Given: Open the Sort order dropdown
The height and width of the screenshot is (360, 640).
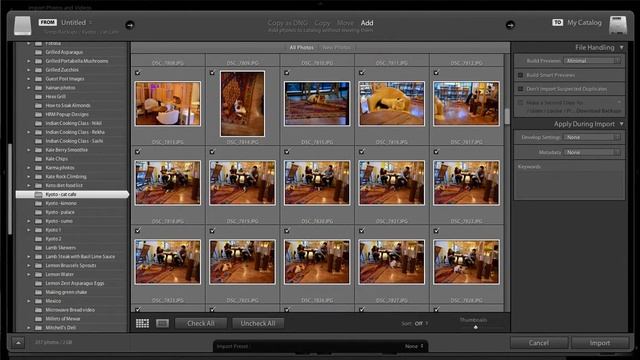Looking at the screenshot, I should point(421,323).
